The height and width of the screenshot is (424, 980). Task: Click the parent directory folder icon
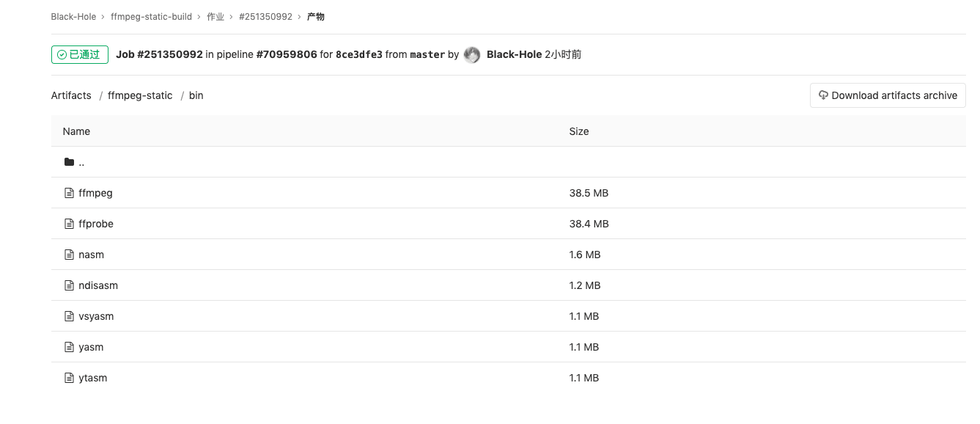coord(70,162)
